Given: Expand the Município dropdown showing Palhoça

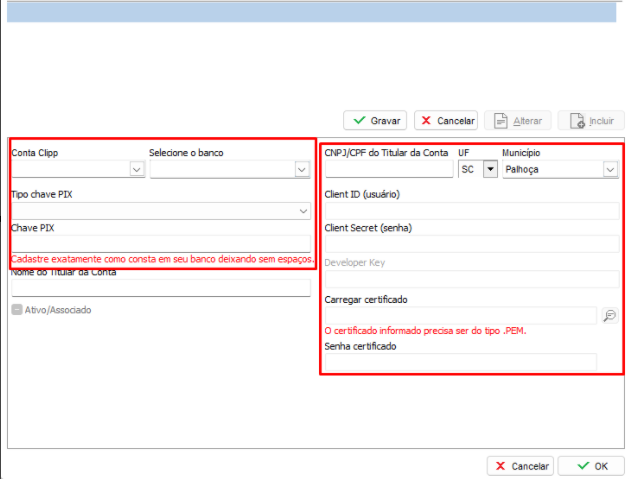Looking at the screenshot, I should click(x=609, y=170).
